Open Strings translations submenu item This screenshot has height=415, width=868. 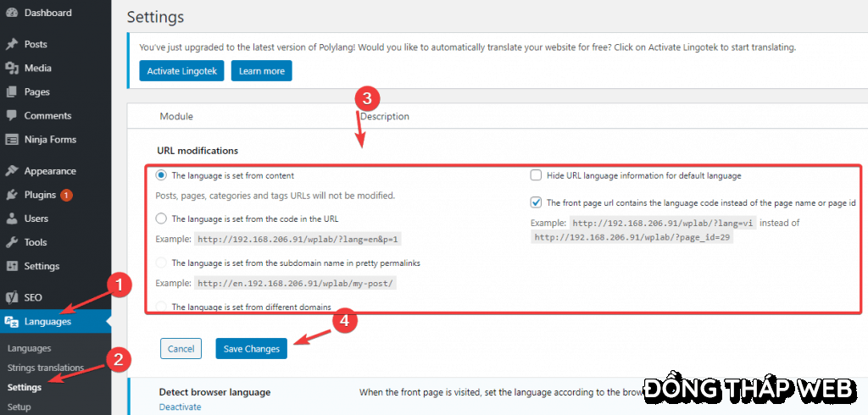coord(45,368)
